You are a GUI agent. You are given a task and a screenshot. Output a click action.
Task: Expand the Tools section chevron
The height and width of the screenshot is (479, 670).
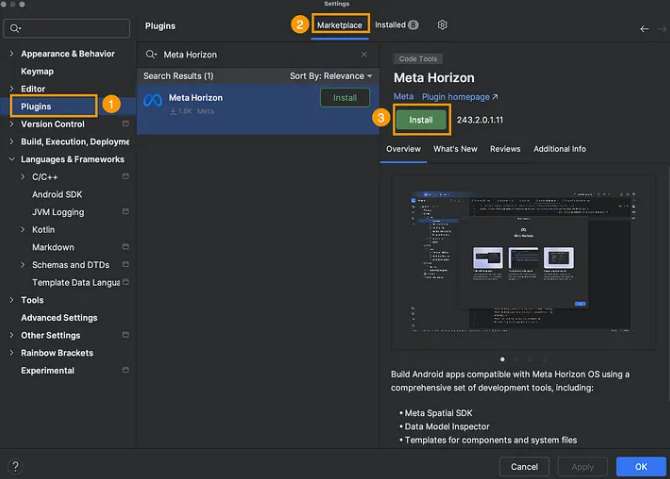[12, 300]
